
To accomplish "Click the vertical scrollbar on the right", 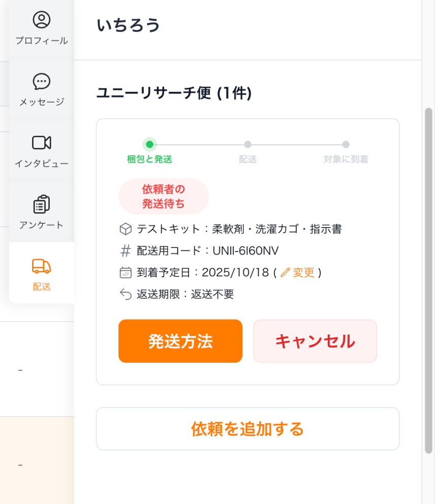I will click(x=428, y=279).
